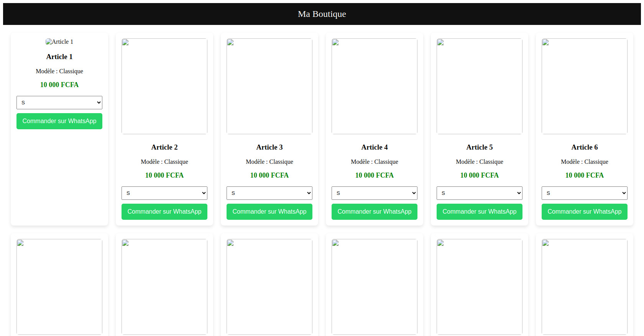Click the Article 4 product image placeholder

374,86
